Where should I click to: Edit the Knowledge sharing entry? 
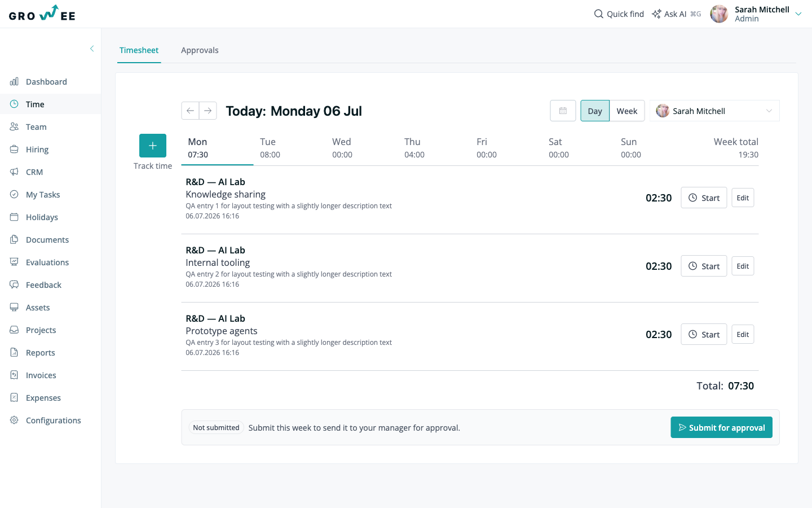tap(743, 198)
